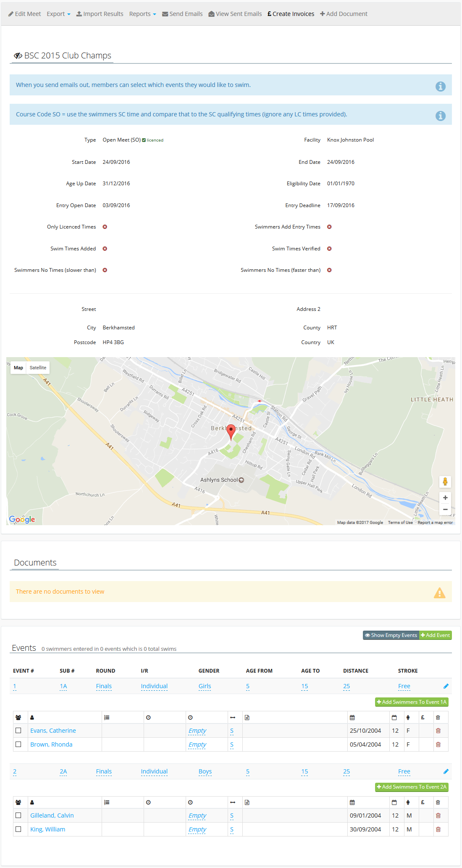Click Add Swimmers To Event 2A
The height and width of the screenshot is (868, 462).
(x=412, y=787)
